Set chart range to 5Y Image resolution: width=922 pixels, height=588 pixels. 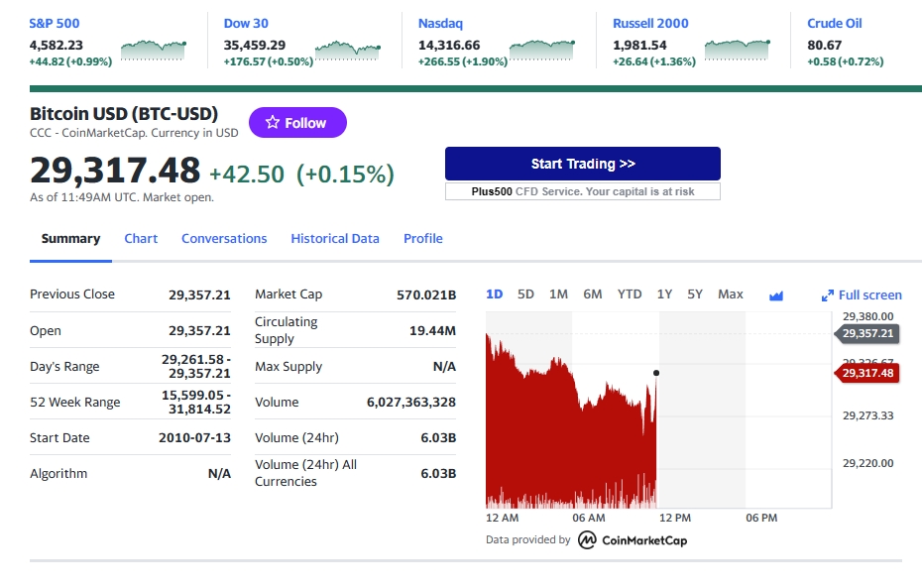tap(695, 294)
